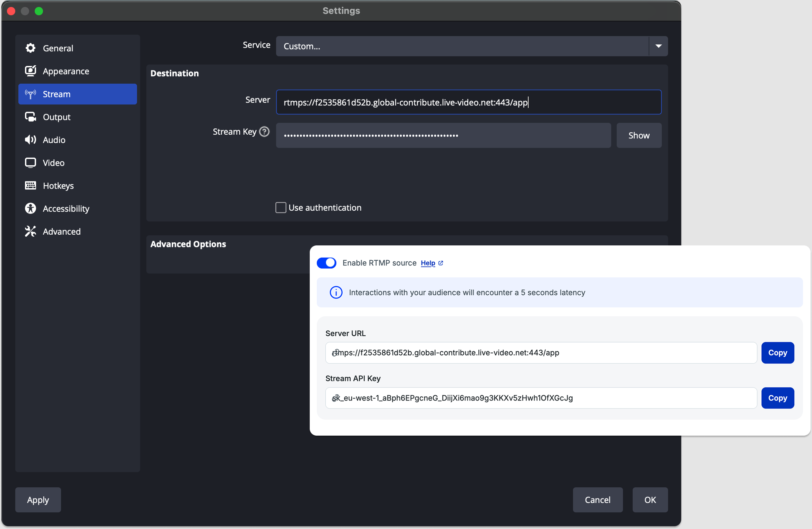Copy the Server URL value
This screenshot has height=529, width=812.
[x=777, y=353]
